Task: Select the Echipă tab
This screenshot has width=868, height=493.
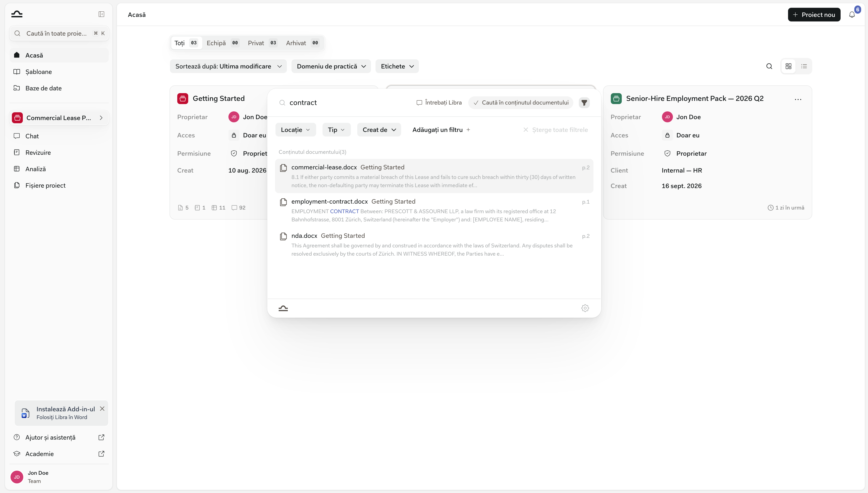Action: (x=222, y=43)
